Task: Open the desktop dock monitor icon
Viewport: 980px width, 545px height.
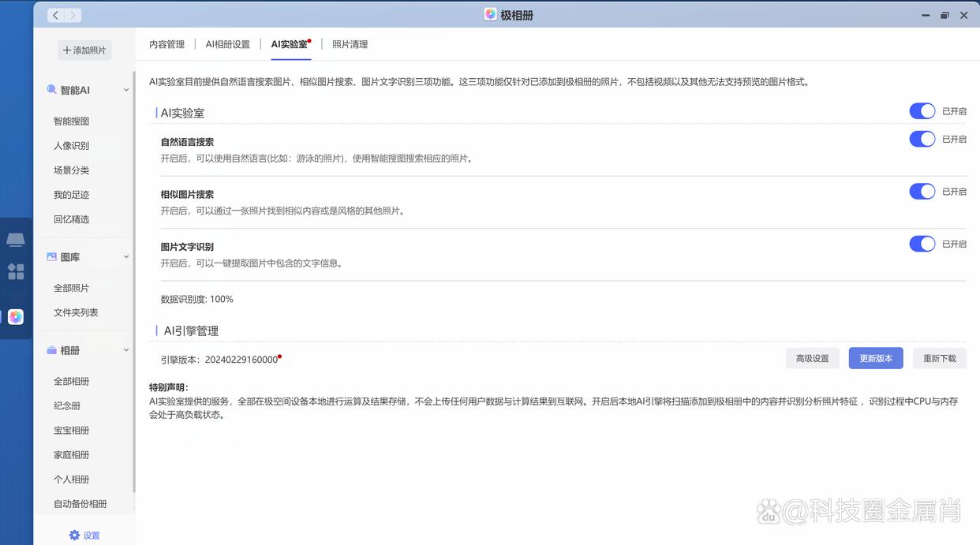Action: point(16,240)
